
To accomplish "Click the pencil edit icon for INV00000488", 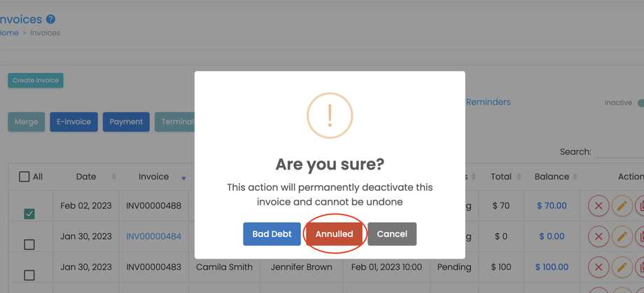I will [x=622, y=206].
